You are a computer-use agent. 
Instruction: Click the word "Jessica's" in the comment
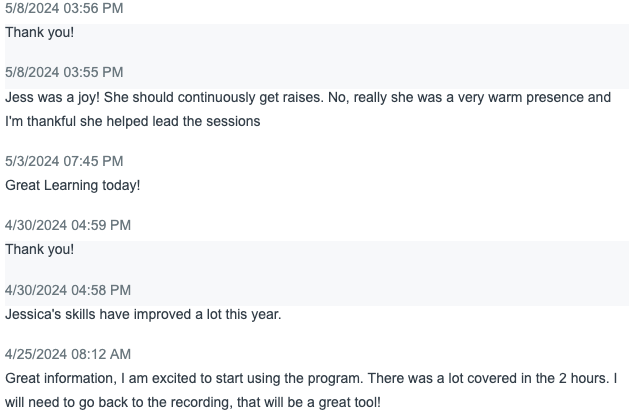(x=36, y=314)
